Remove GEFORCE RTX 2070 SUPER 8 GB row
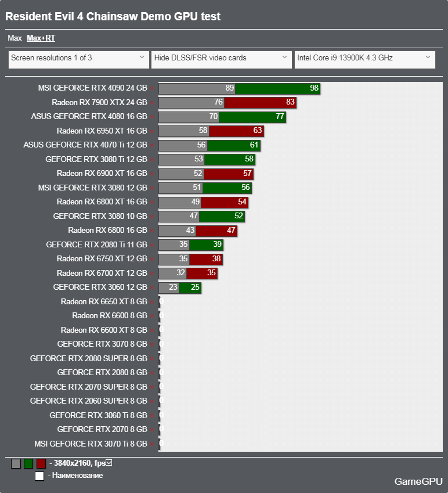 coord(151,387)
